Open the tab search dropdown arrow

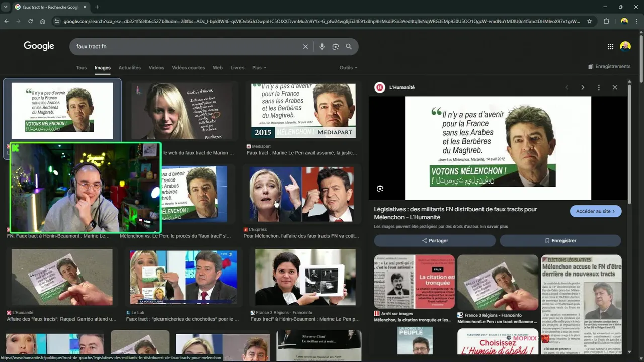pyautogui.click(x=6, y=7)
